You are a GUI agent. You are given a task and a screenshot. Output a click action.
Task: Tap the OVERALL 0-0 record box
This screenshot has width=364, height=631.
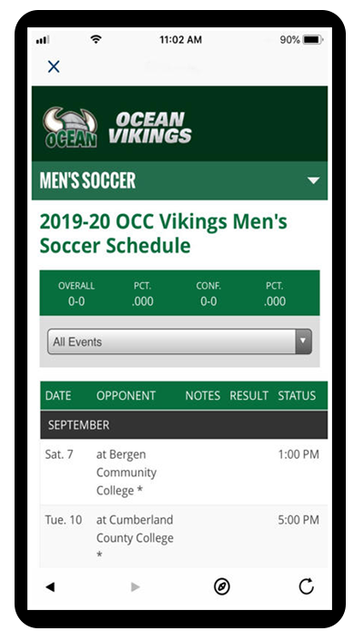point(76,293)
